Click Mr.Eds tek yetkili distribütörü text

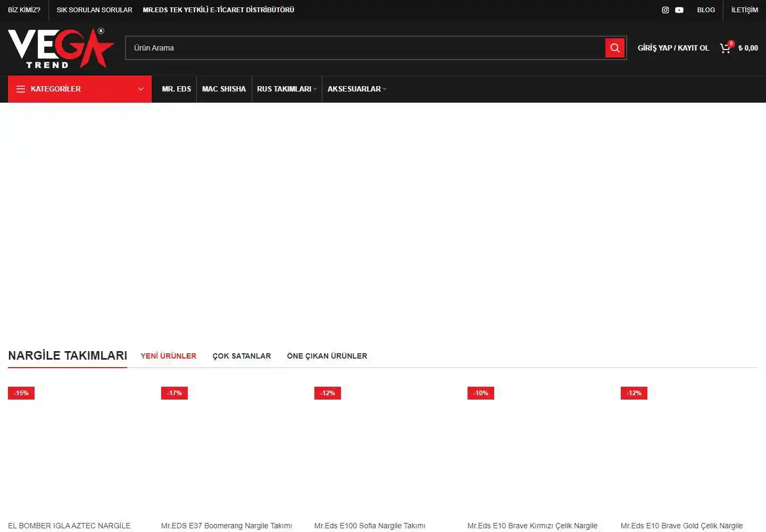pos(219,10)
